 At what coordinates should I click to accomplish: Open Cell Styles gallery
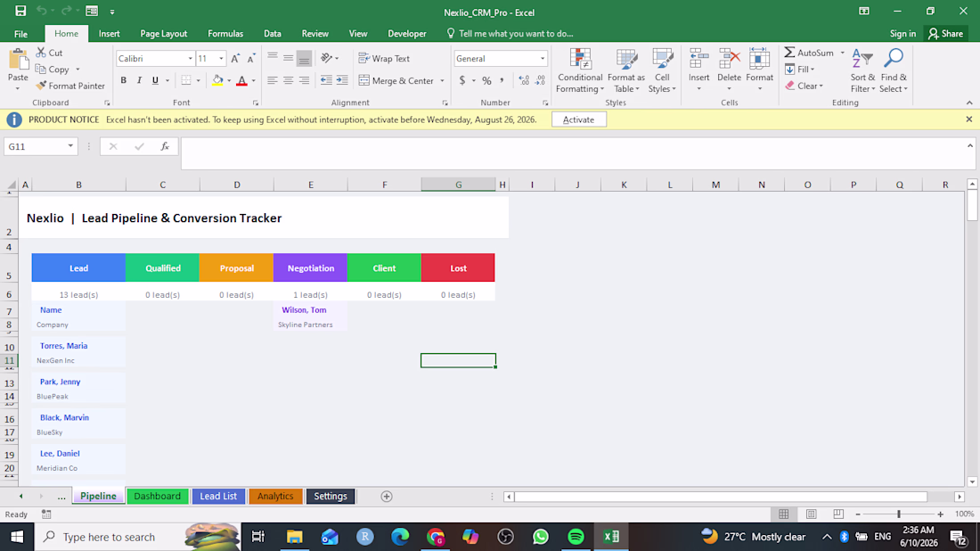(x=662, y=70)
